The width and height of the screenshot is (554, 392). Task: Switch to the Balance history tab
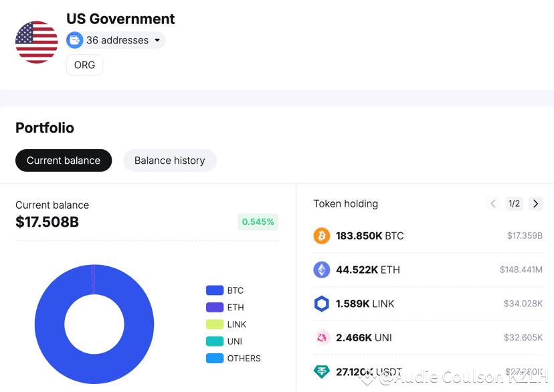pyautogui.click(x=169, y=161)
